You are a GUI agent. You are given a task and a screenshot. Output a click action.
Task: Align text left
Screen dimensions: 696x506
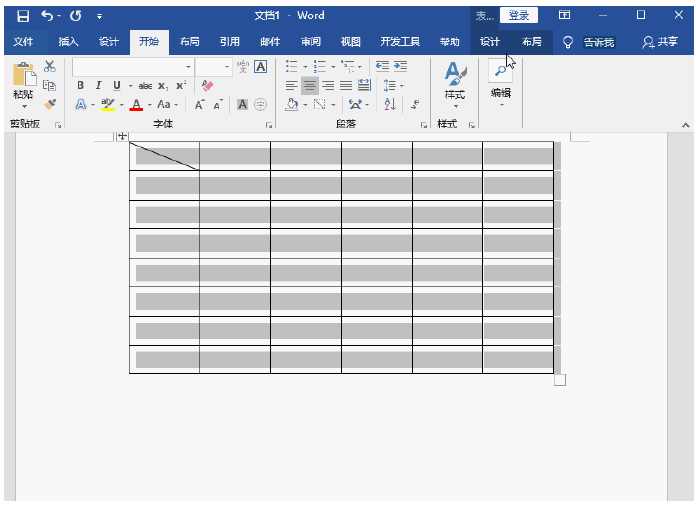point(292,86)
